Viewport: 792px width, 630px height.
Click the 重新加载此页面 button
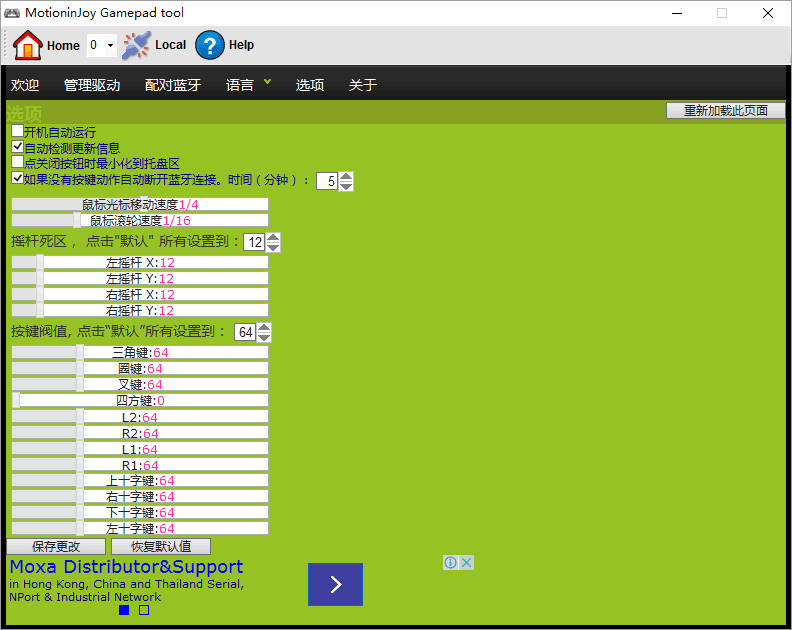725,111
